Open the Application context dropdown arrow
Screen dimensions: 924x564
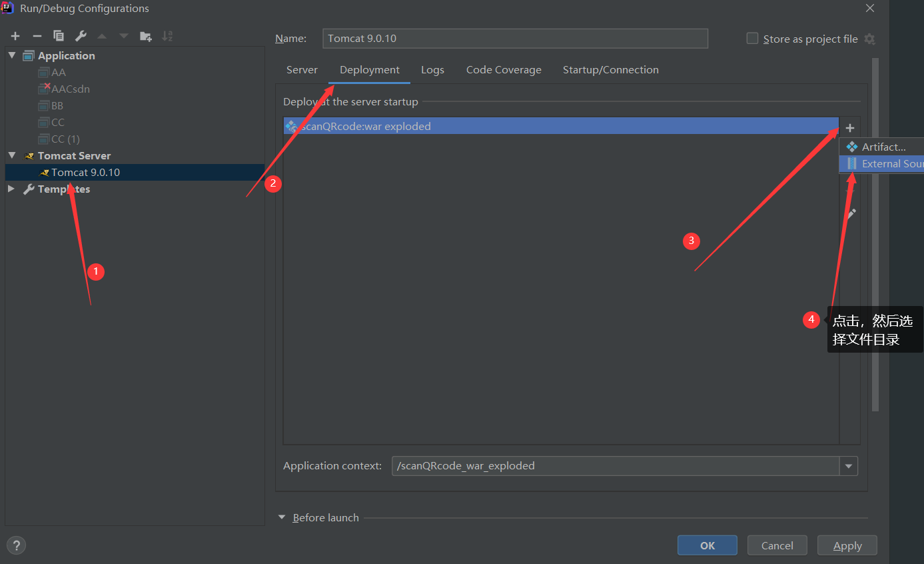coord(849,466)
